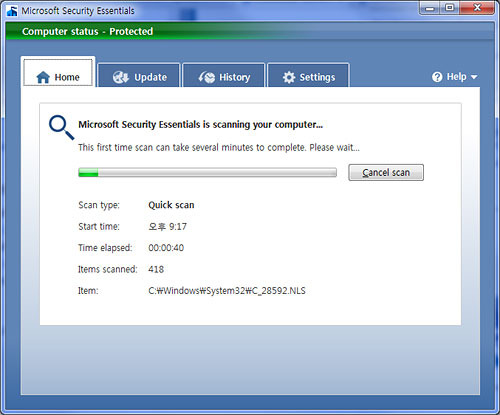
Task: Click the start time value 9:17
Action: 167,227
